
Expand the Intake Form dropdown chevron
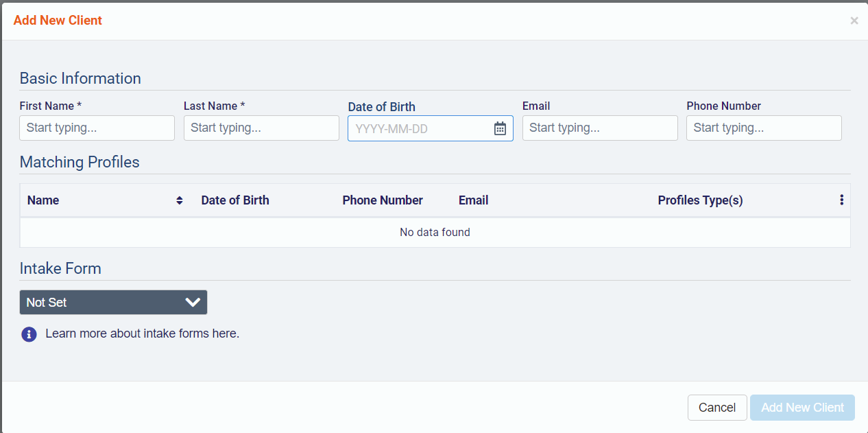click(193, 303)
